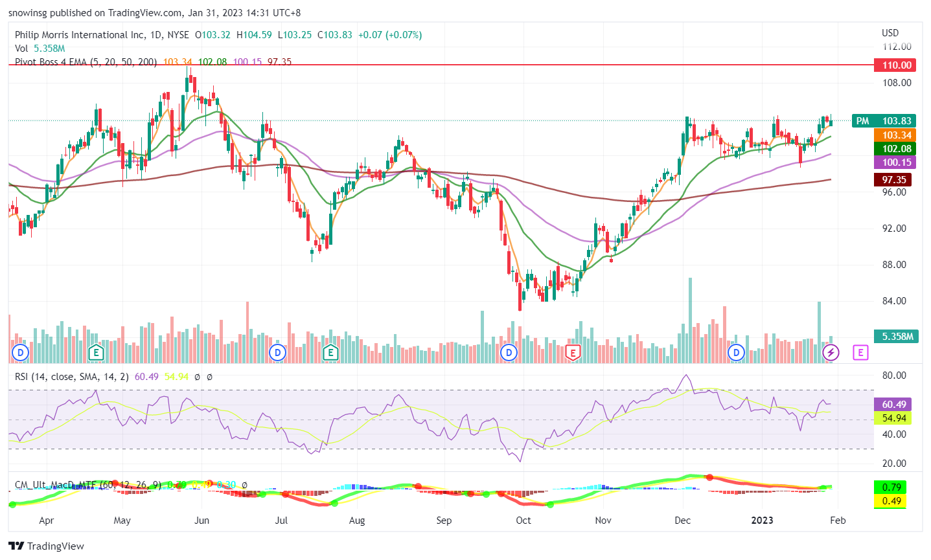Viewport: 931px width, 560px height.
Task: Click the +0.07 (+0.07%) change value
Action: click(x=390, y=35)
